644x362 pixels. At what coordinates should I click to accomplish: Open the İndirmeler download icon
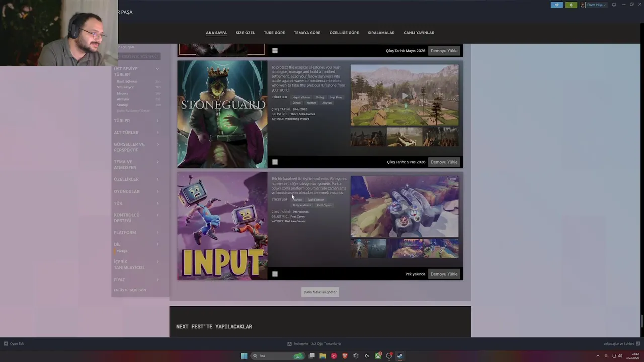coord(289,344)
